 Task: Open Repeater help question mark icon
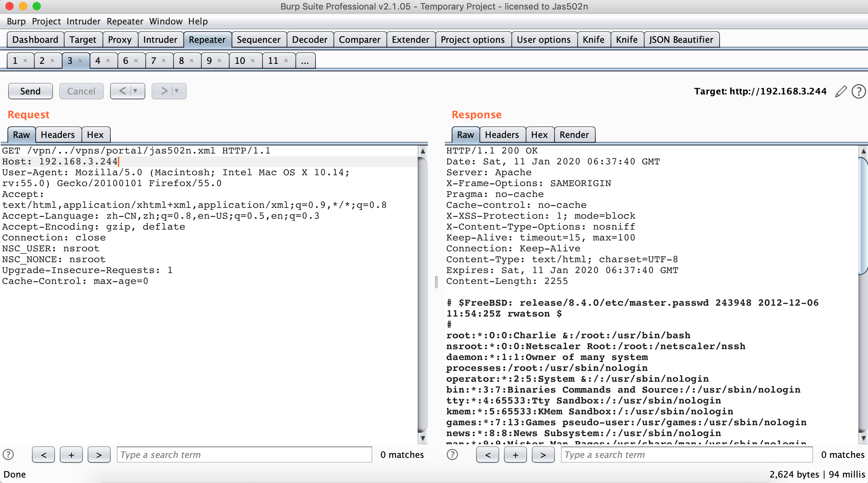[x=858, y=91]
